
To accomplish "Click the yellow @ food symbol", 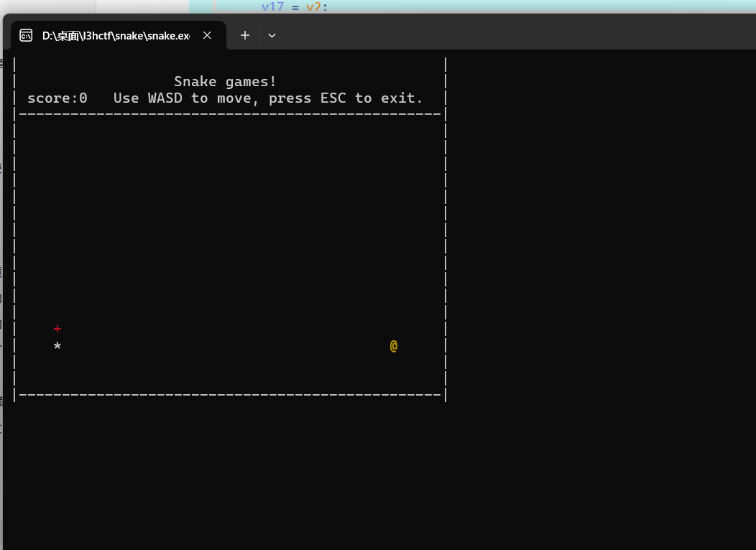I will 394,346.
